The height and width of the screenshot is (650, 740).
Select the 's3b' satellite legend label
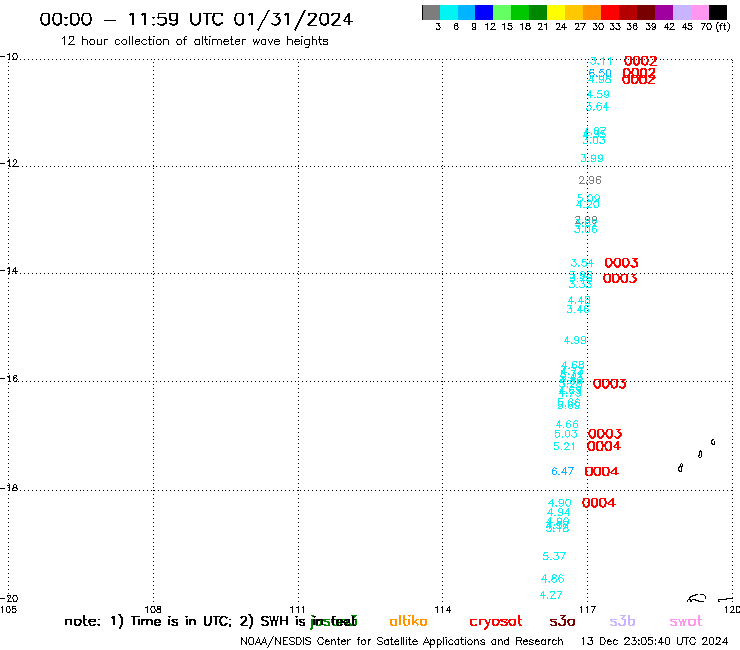click(622, 621)
